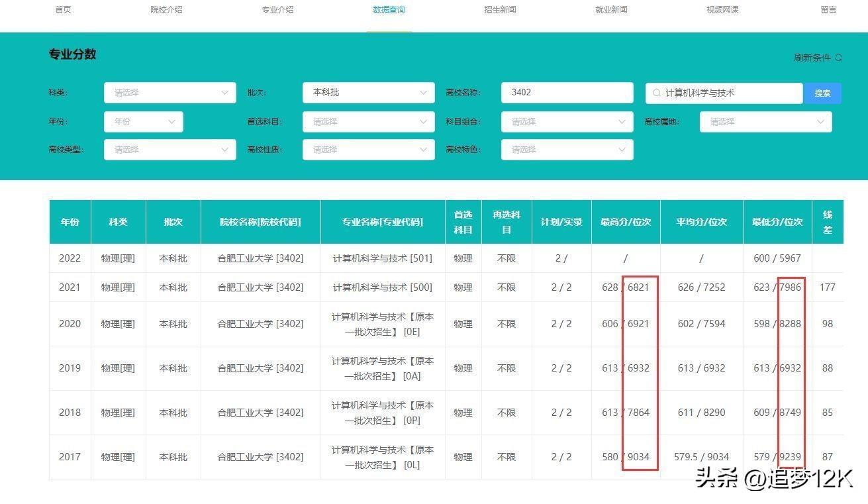The image size is (868, 504).
Task: Open the 科目组合 dropdown
Action: coord(567,122)
